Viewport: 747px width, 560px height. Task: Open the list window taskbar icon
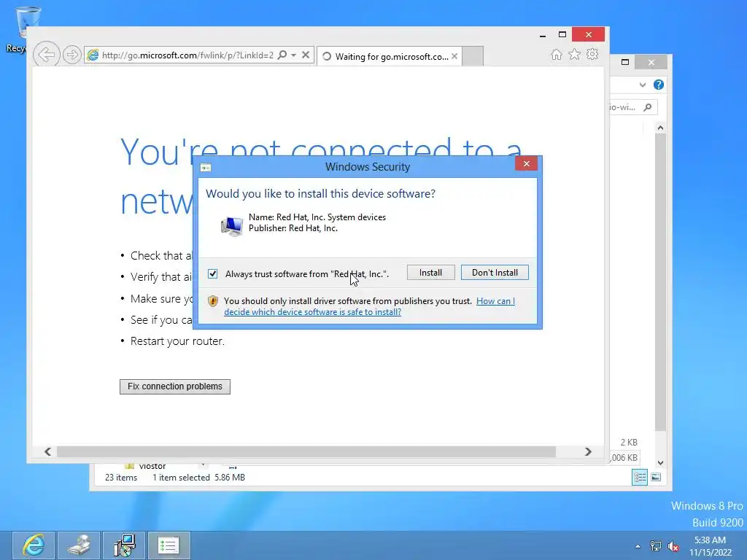[169, 545]
